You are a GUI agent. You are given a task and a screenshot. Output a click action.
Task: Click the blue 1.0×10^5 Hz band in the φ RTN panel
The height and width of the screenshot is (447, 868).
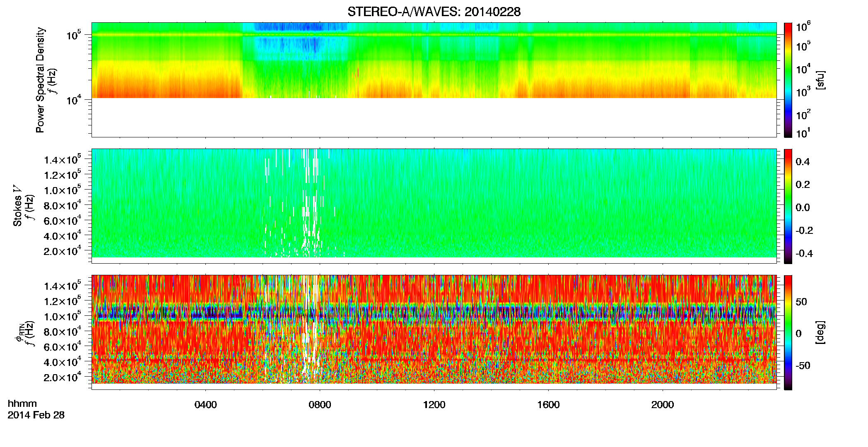tap(434, 312)
